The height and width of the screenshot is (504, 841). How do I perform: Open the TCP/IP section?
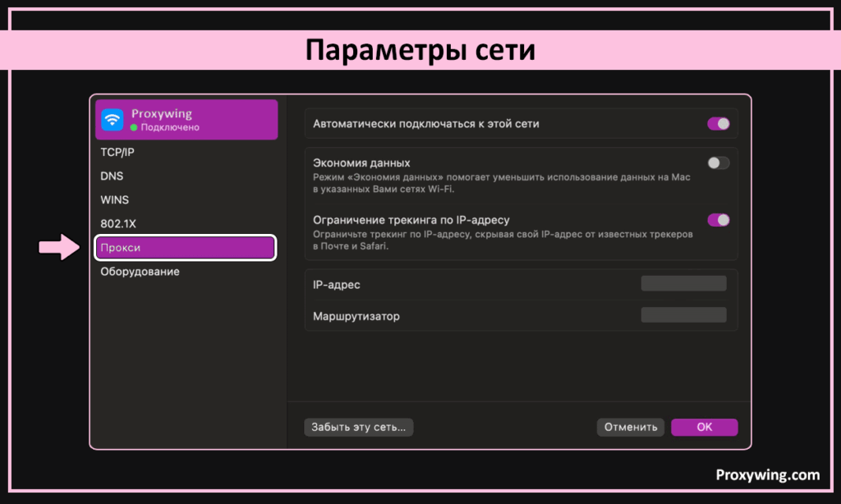[117, 153]
